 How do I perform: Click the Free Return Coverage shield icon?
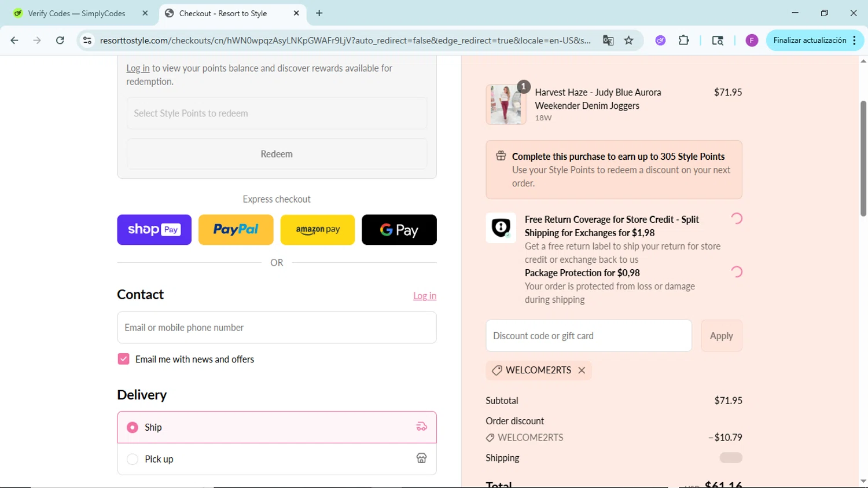pyautogui.click(x=501, y=228)
